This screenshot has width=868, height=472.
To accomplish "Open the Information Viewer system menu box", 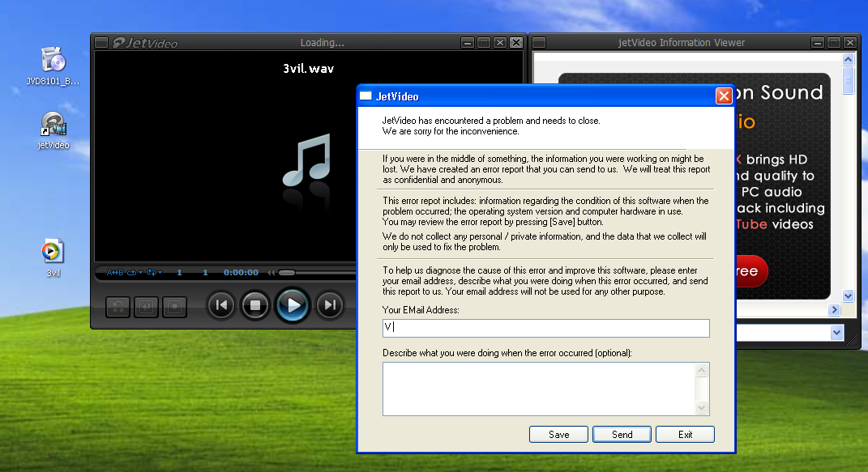I will pyautogui.click(x=539, y=43).
